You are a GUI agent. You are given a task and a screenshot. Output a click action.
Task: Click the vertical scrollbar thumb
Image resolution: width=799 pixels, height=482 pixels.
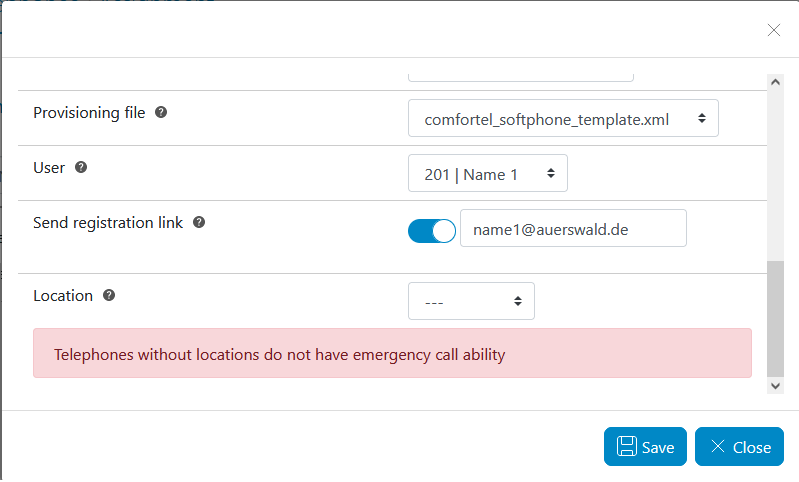(776, 319)
